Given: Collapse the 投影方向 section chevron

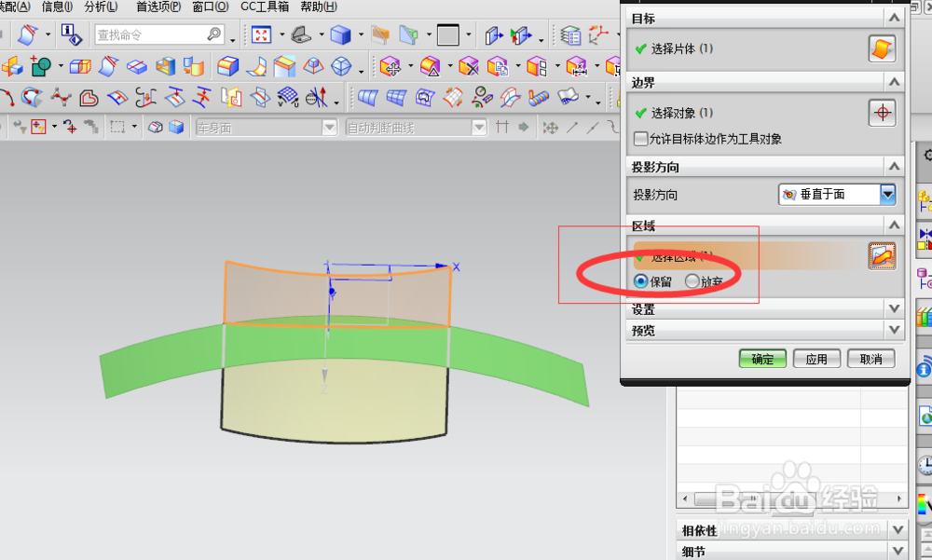Looking at the screenshot, I should click(x=894, y=166).
